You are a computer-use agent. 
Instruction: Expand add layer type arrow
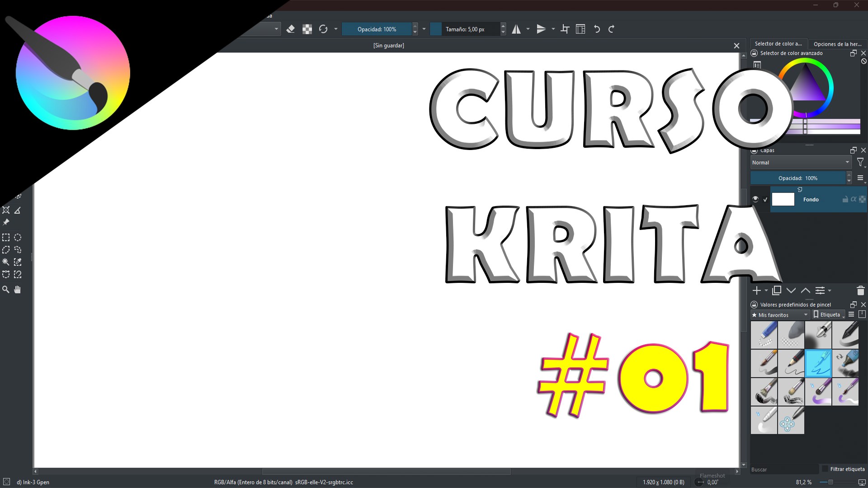tap(766, 291)
